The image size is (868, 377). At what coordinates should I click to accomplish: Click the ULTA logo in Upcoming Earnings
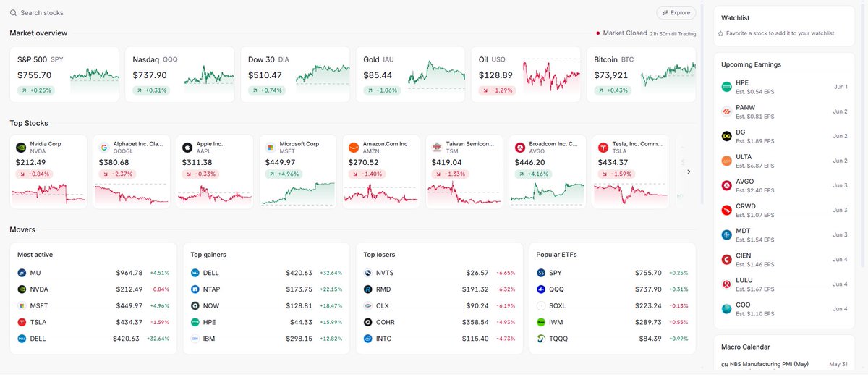click(727, 161)
